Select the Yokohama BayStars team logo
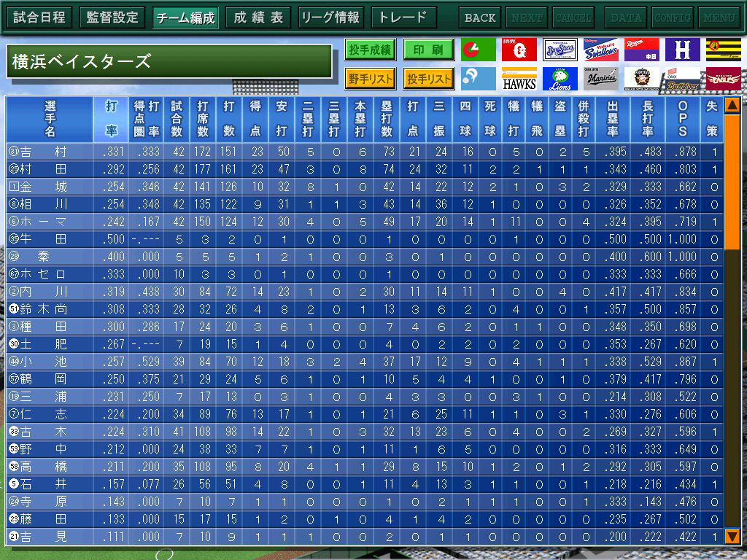Viewport: 747px width, 560px height. pos(560,50)
